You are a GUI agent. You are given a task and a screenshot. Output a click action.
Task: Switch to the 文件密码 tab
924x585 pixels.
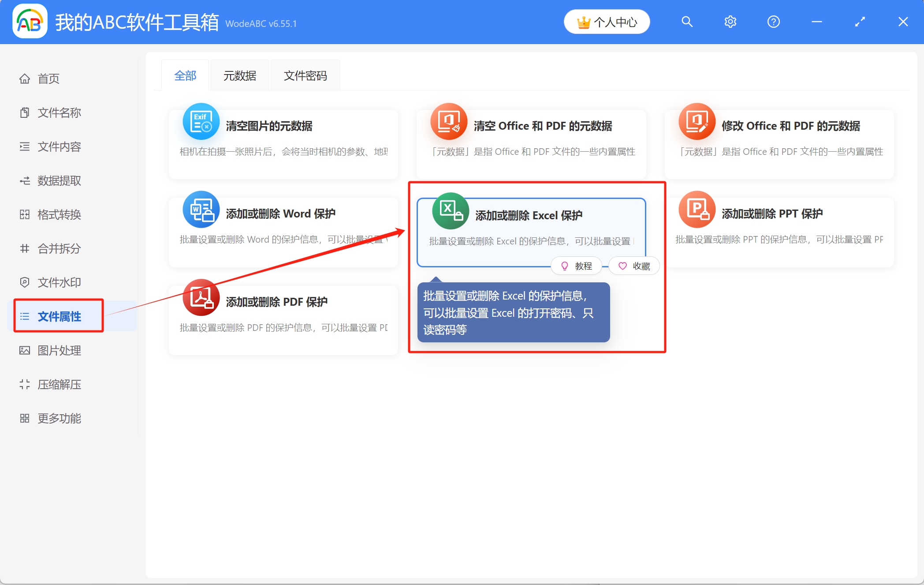pyautogui.click(x=305, y=75)
